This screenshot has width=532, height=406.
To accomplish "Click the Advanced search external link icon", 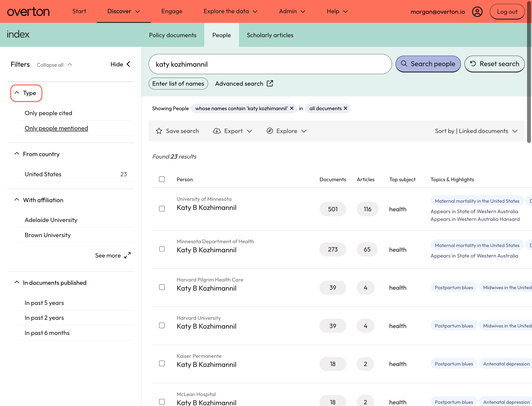I will point(270,83).
